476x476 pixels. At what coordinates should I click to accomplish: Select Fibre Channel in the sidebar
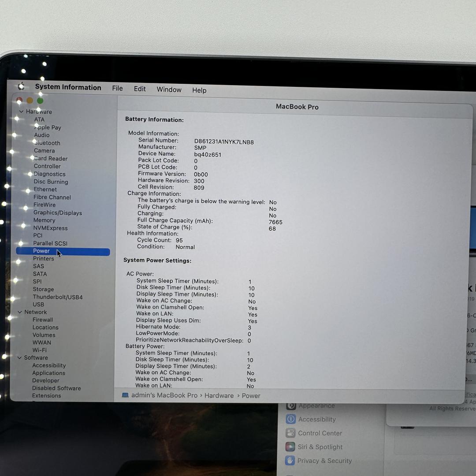click(52, 197)
